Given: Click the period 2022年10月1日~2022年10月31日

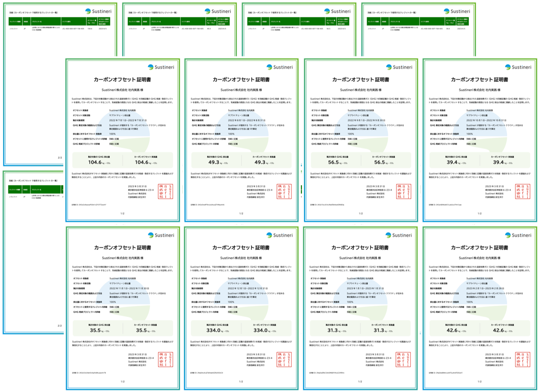Looking at the screenshot, I should (487, 121).
